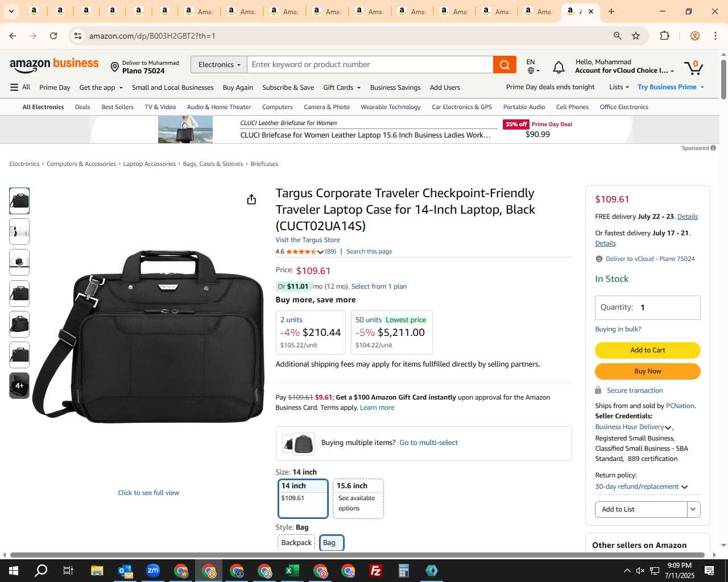Open Chrome three-dot menu

715,36
